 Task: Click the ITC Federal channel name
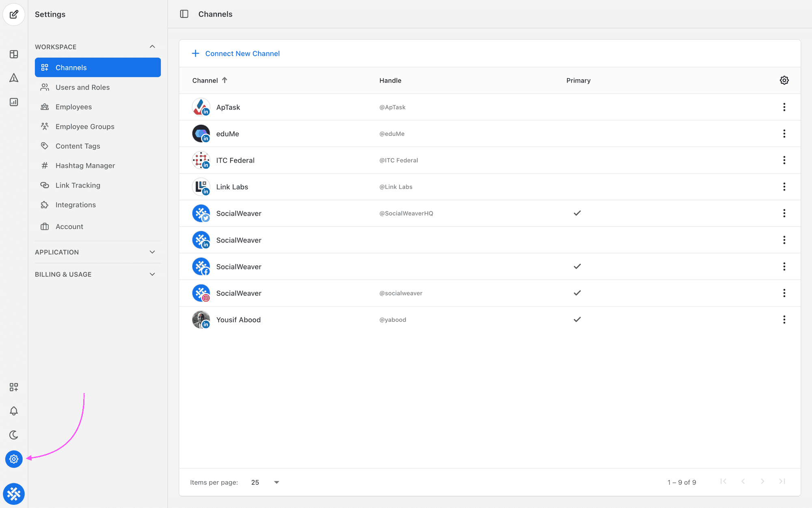[235, 160]
